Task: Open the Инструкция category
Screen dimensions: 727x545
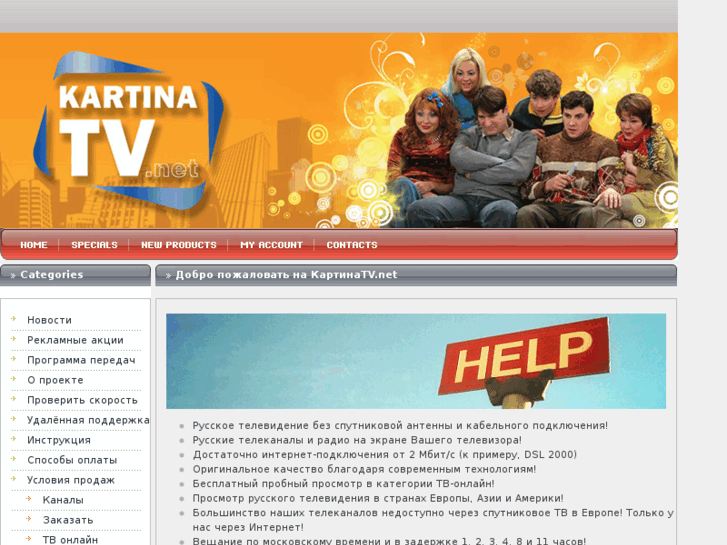Action: [x=59, y=440]
